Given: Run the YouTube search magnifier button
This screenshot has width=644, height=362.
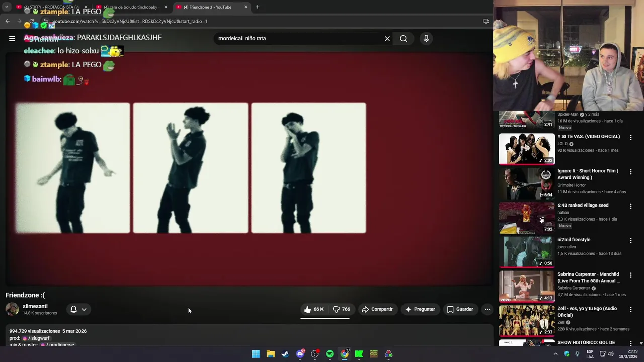Looking at the screenshot, I should click(x=404, y=38).
